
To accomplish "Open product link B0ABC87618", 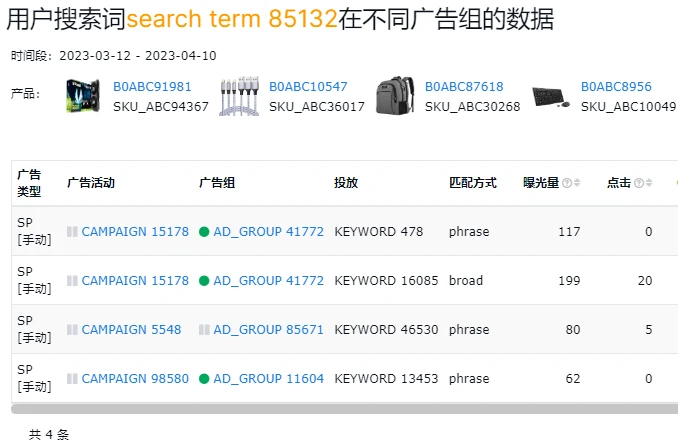I will pyautogui.click(x=464, y=87).
